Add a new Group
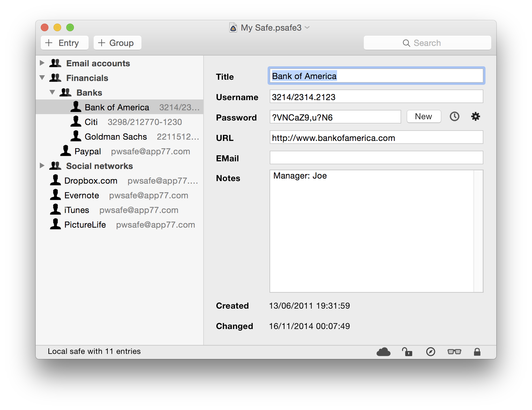Image resolution: width=532 pixels, height=410 pixels. [x=118, y=43]
